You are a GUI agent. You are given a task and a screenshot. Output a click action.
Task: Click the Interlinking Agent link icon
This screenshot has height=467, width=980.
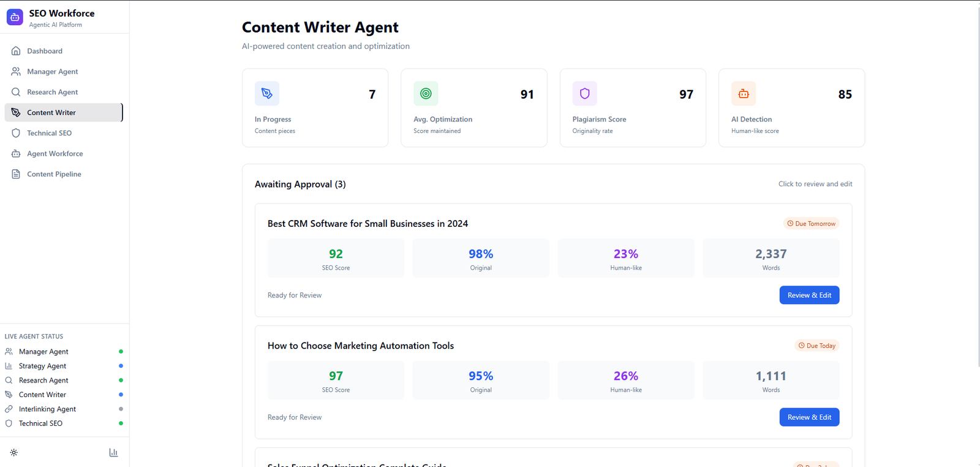[9, 409]
